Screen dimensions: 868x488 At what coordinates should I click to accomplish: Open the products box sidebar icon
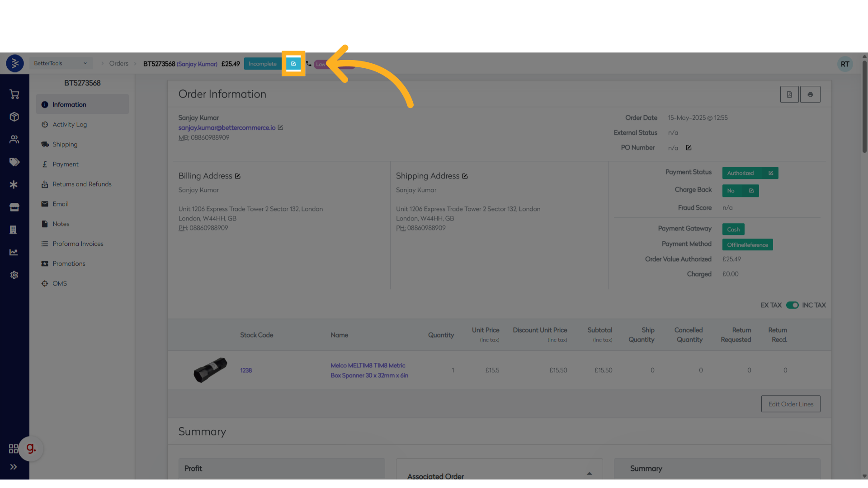pyautogui.click(x=14, y=117)
